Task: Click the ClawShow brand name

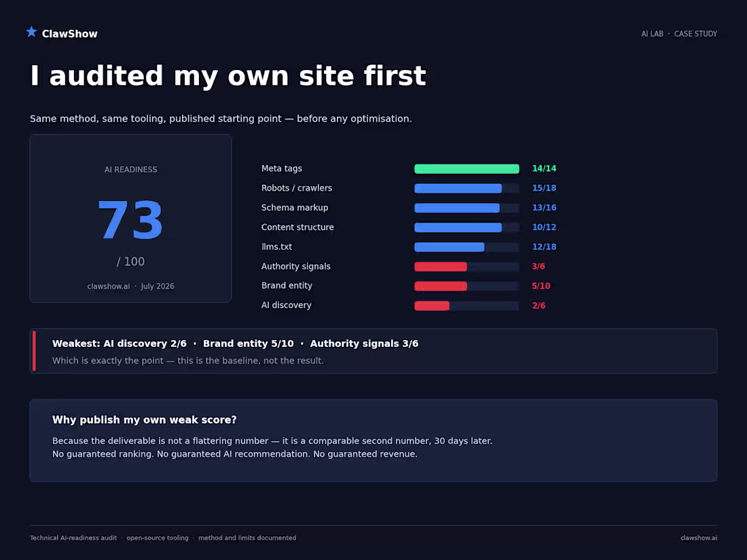Action: tap(69, 34)
